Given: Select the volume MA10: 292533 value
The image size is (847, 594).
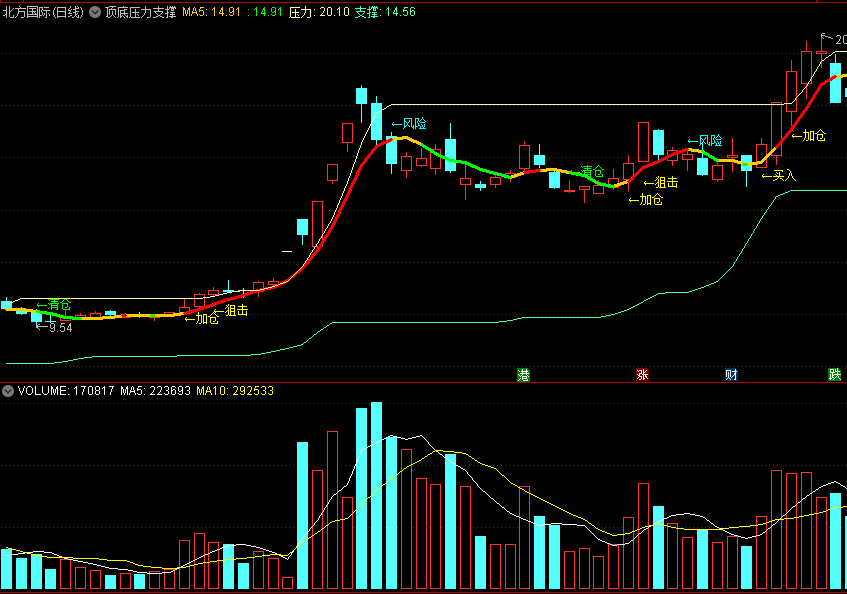Looking at the screenshot, I should (x=235, y=390).
